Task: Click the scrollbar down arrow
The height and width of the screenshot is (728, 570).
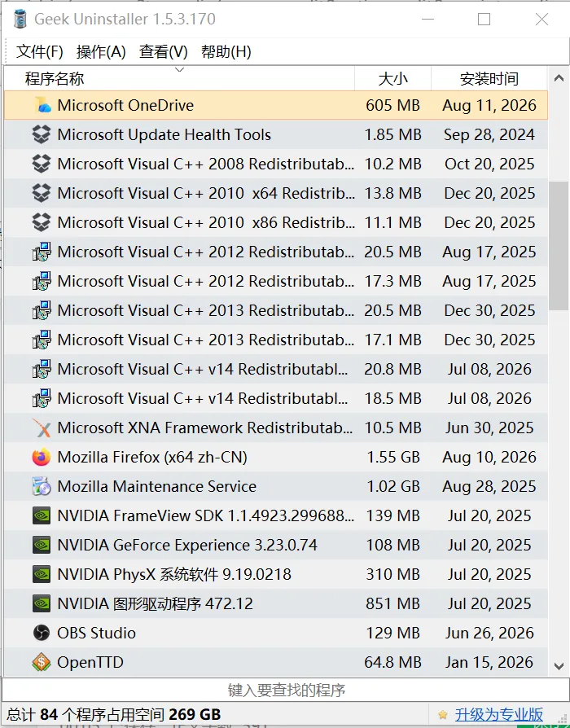Action: click(x=559, y=666)
